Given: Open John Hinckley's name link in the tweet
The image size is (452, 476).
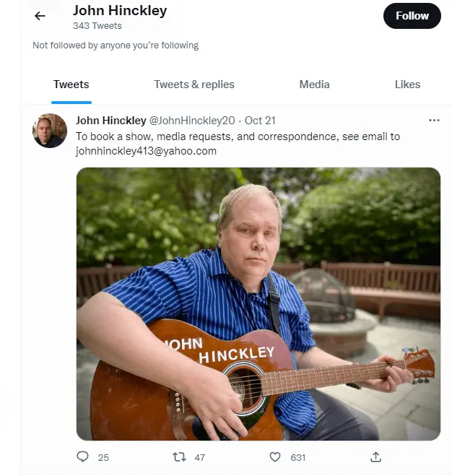Looking at the screenshot, I should 111,121.
